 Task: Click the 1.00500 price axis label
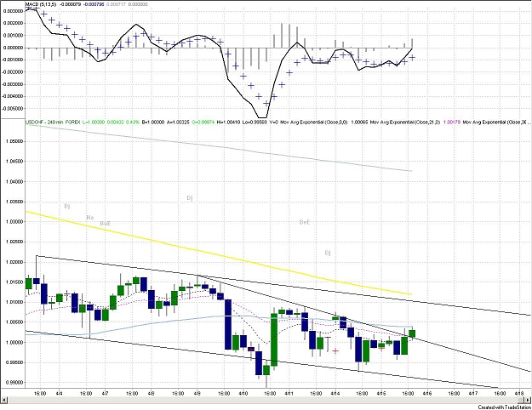click(x=14, y=322)
